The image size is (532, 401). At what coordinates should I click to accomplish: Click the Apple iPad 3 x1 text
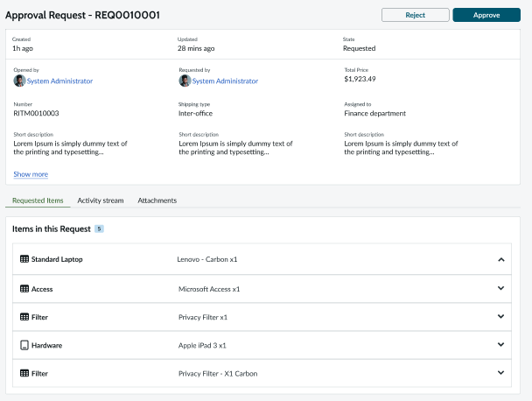(x=202, y=346)
